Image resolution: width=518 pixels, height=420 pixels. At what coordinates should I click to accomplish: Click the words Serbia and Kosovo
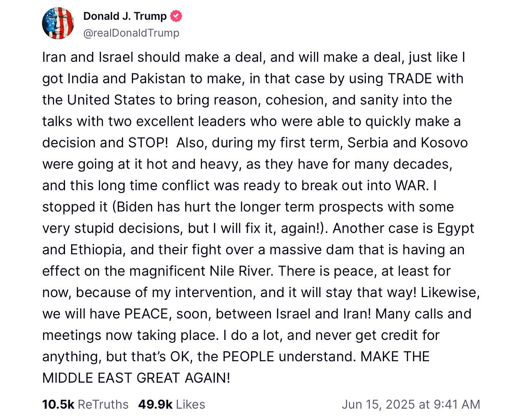point(408,143)
